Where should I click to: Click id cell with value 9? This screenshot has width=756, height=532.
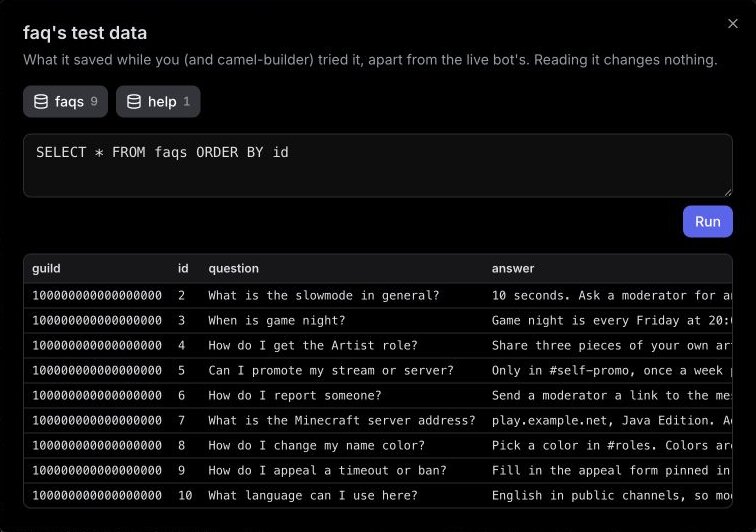pos(181,471)
